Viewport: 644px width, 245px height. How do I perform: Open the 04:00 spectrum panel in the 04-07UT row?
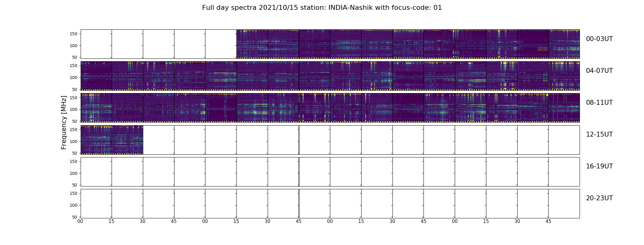pos(96,76)
